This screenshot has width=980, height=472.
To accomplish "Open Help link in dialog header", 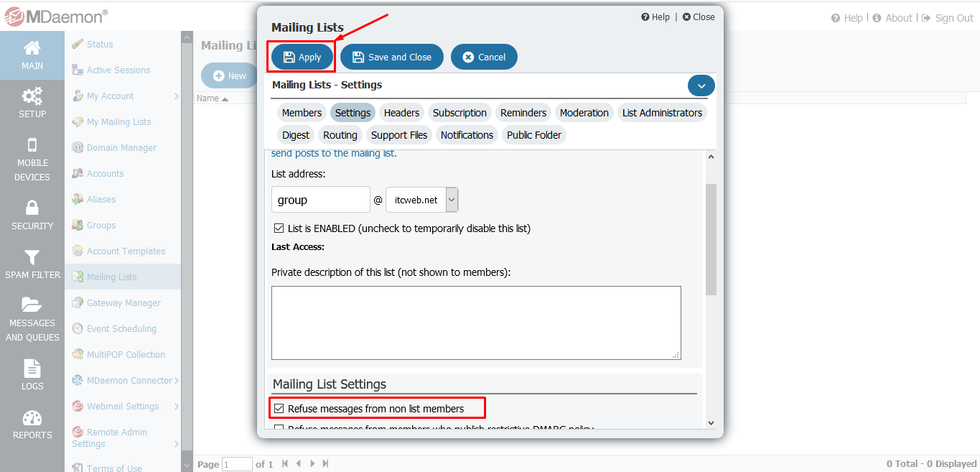I will pyautogui.click(x=655, y=17).
